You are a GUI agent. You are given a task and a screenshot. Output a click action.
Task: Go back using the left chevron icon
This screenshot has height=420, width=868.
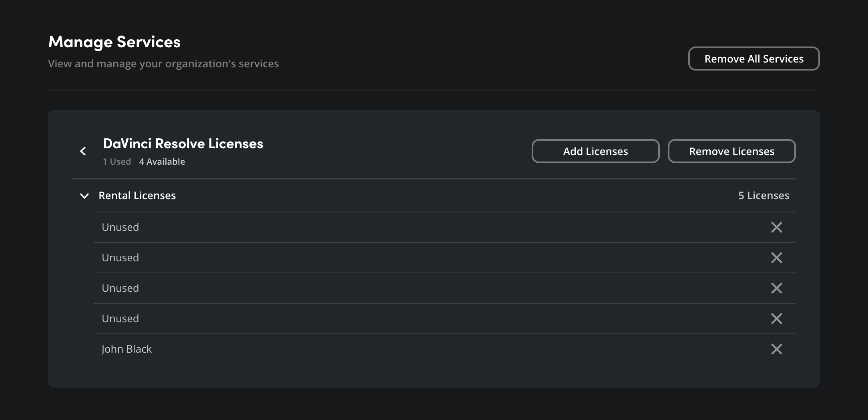click(83, 151)
